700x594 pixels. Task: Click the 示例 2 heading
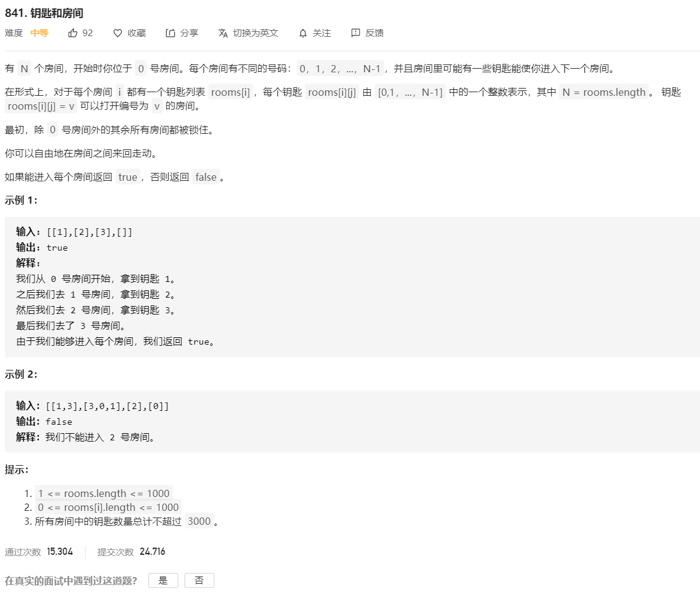[x=21, y=374]
